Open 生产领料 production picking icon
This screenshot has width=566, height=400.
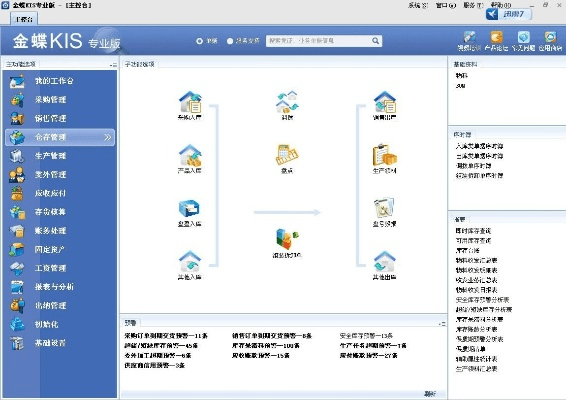384,158
